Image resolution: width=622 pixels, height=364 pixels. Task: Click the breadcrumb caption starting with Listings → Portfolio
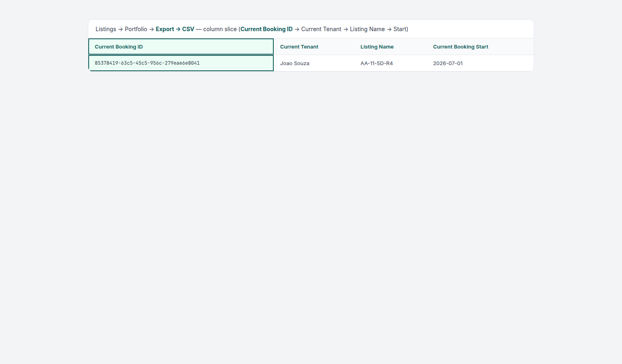(252, 29)
